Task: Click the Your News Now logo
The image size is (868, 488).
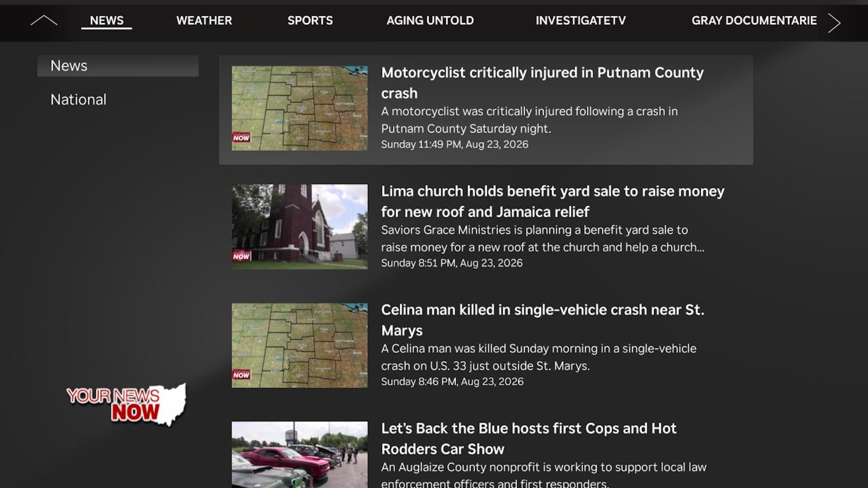Action: click(126, 404)
